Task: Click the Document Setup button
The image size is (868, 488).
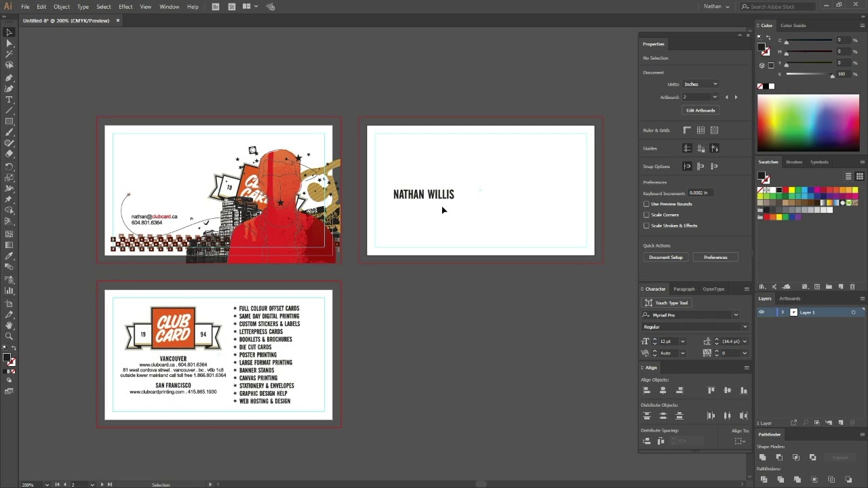Action: [x=666, y=258]
